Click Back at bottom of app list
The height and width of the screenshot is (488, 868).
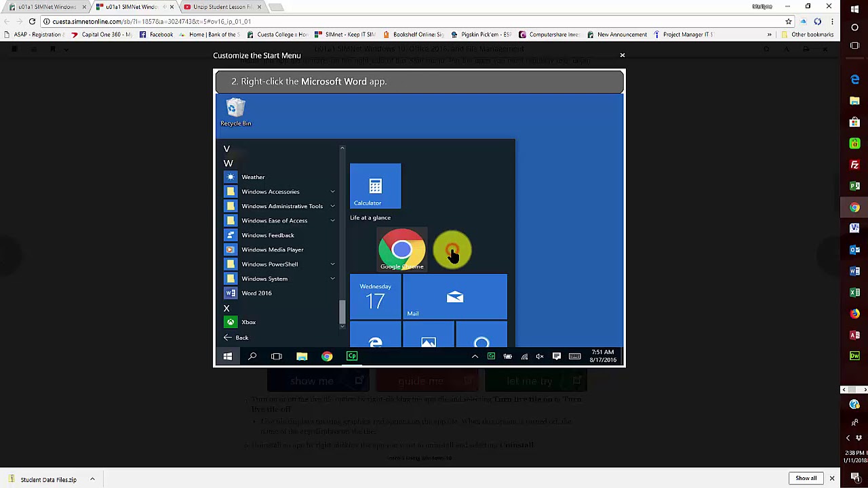[x=236, y=338]
